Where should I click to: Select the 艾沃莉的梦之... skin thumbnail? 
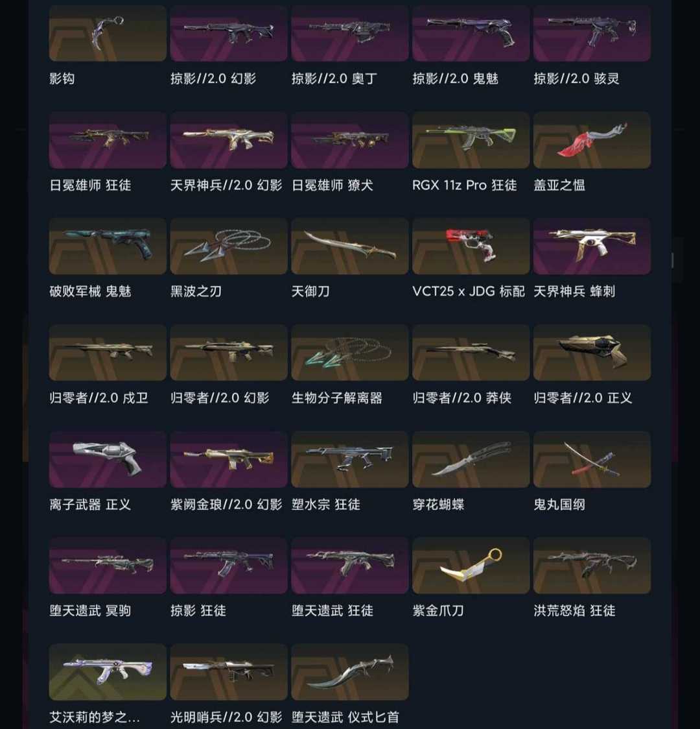click(x=108, y=672)
